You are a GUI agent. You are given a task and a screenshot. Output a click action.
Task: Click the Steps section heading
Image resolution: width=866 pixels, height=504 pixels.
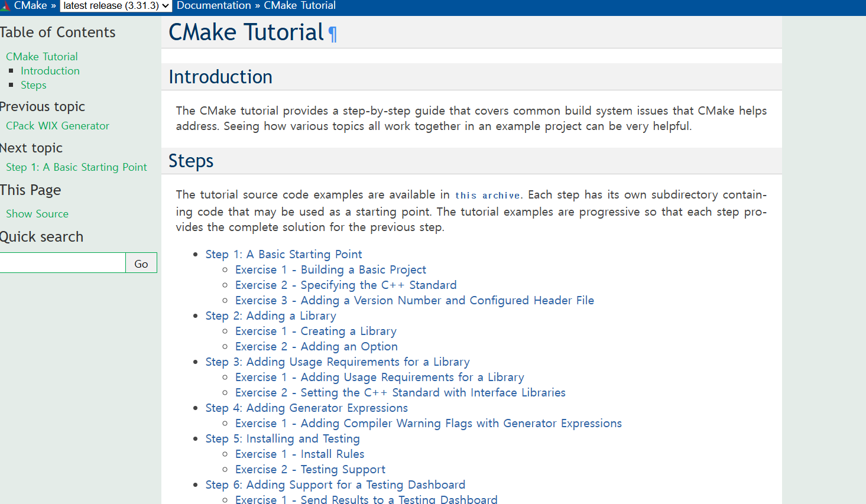pos(191,161)
